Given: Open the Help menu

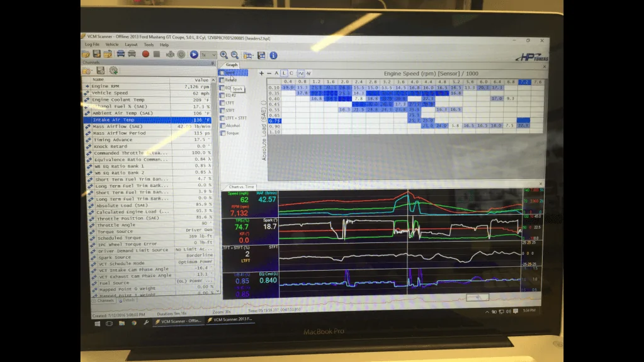Looking at the screenshot, I should (x=164, y=45).
